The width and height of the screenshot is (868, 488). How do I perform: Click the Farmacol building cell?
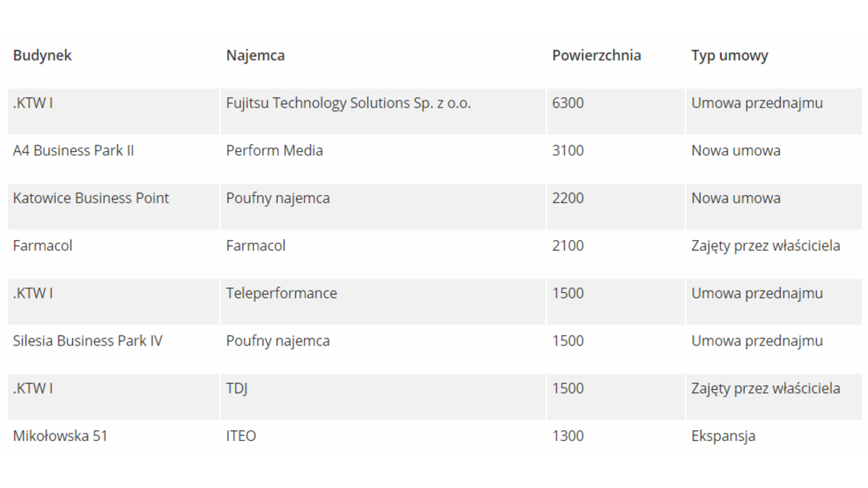43,246
